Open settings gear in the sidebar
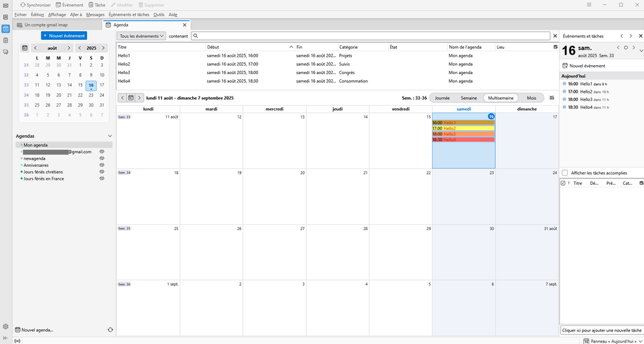This screenshot has width=644, height=344. point(6,327)
